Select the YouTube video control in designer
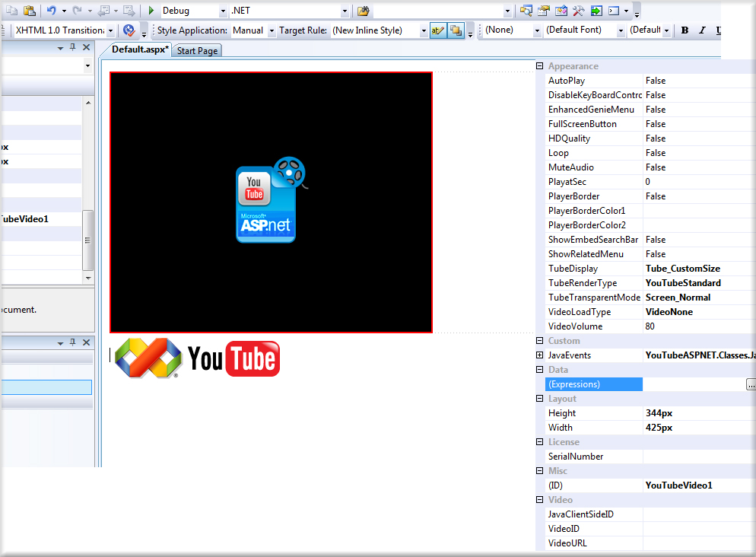 [271, 202]
